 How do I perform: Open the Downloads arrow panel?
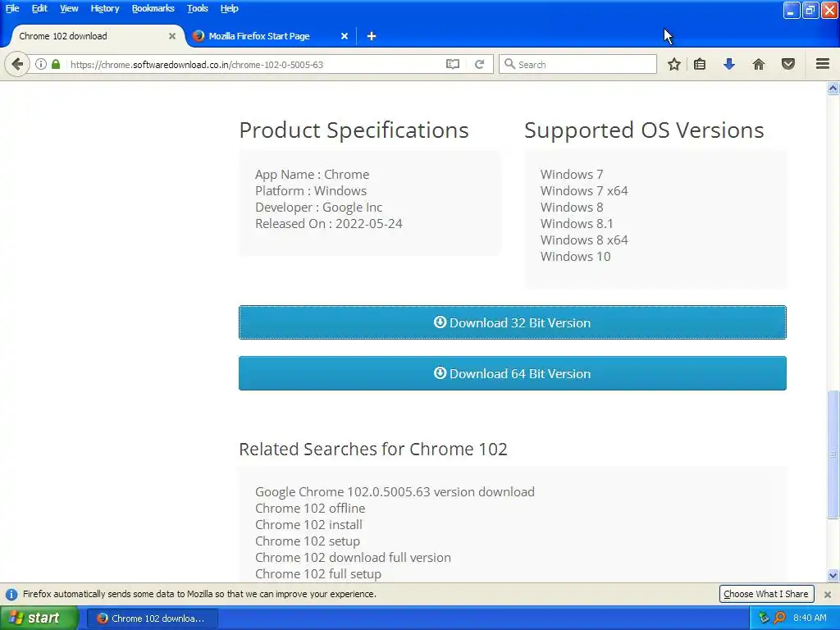729,64
